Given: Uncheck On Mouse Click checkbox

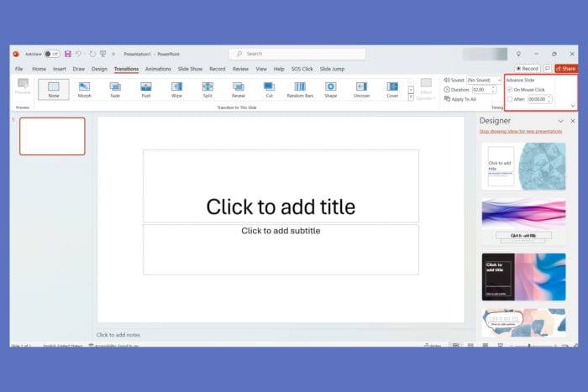Looking at the screenshot, I should (510, 90).
